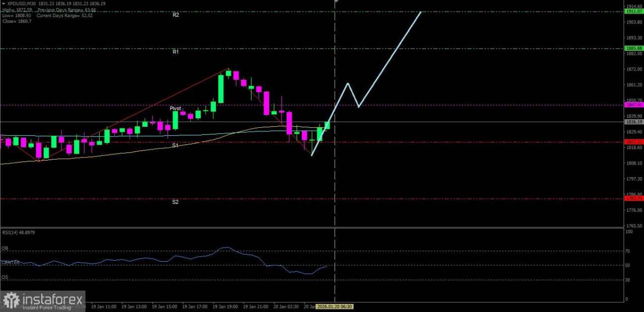Click the OB level label in RSI pane
The image size is (644, 312).
(5, 248)
